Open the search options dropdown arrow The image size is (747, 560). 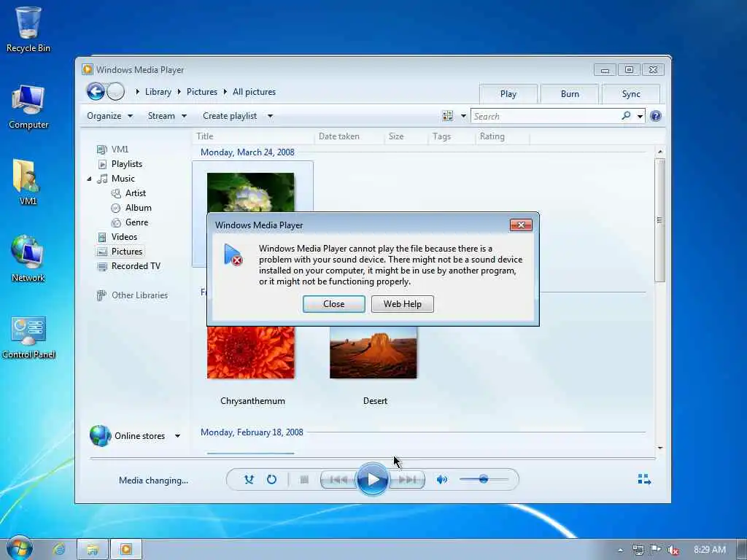pos(640,116)
